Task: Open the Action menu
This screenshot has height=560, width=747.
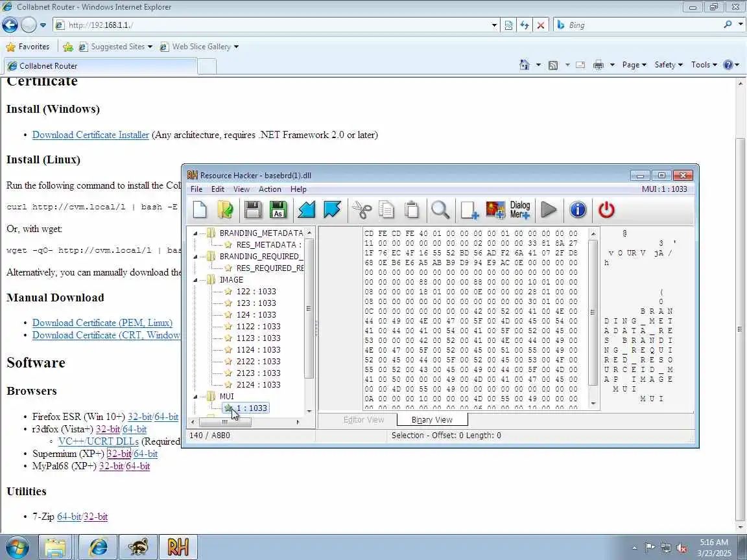Action: pyautogui.click(x=270, y=189)
